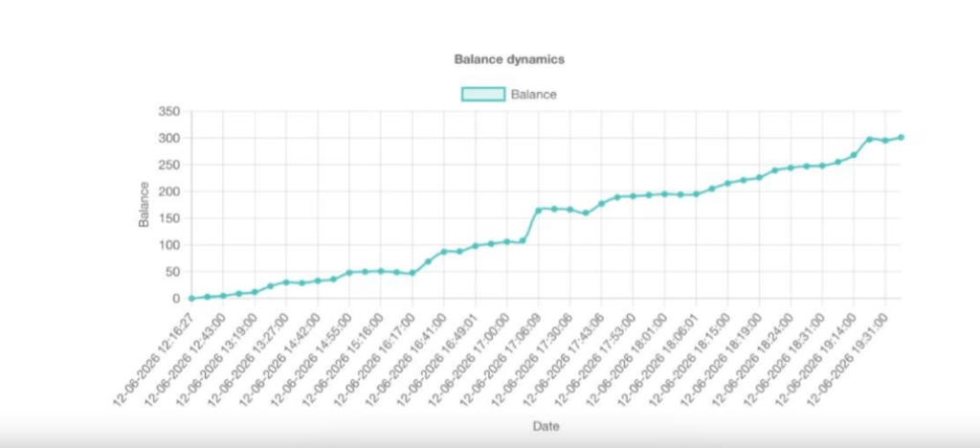Screen dimensions: 980x448
Task: Click the data point at 18:19:00
Action: click(759, 177)
